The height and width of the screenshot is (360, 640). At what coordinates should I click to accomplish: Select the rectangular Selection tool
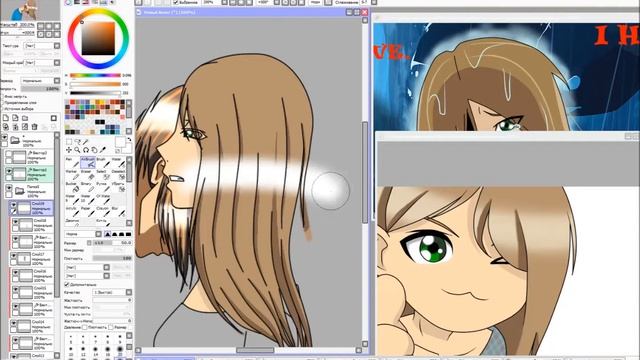(x=69, y=142)
